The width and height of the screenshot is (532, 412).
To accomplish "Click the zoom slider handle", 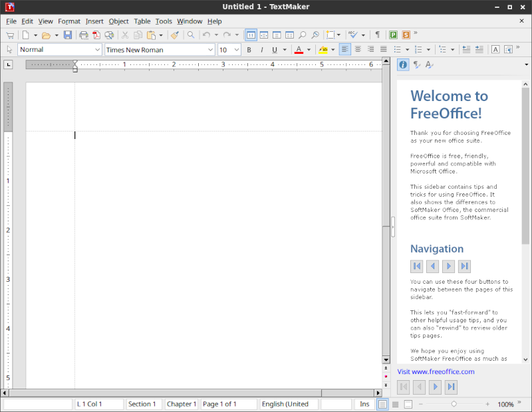I will pos(454,404).
